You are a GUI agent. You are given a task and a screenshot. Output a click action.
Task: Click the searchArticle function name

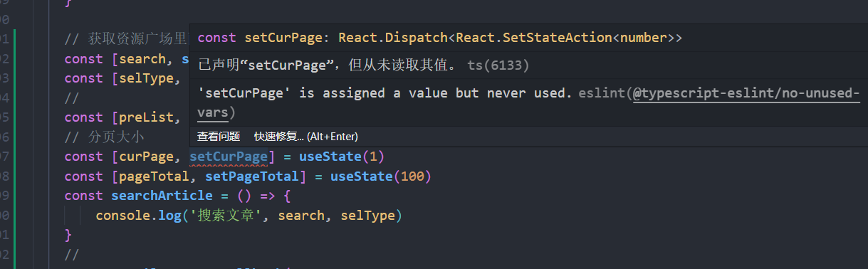tap(162, 196)
